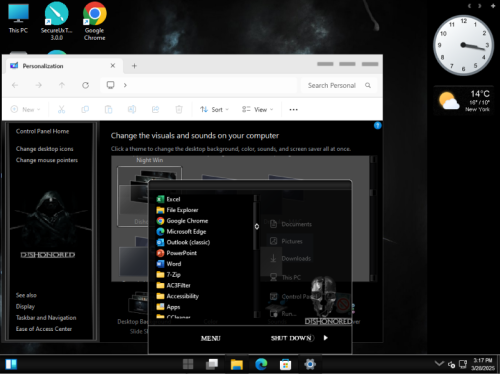Expand the AC3Filter folder in start menu
Viewport: 500px width, 374px height.
[x=174, y=285]
